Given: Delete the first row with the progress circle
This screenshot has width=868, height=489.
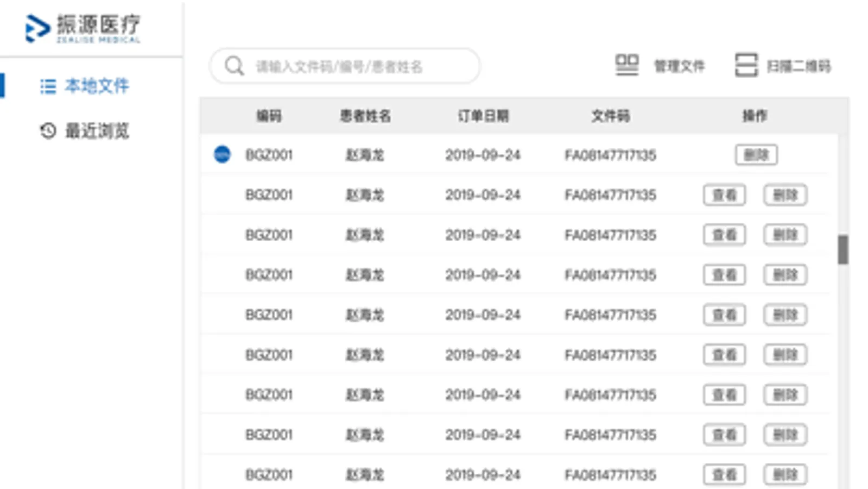Looking at the screenshot, I should click(x=756, y=155).
